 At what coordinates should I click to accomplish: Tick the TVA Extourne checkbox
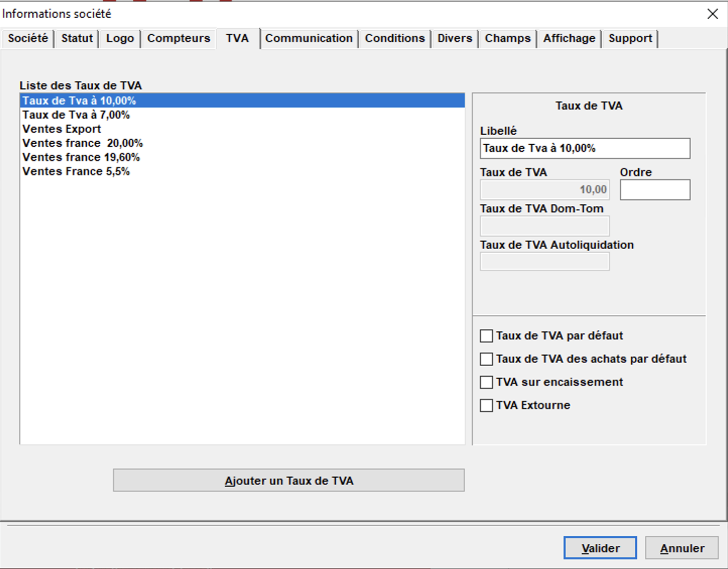click(487, 406)
